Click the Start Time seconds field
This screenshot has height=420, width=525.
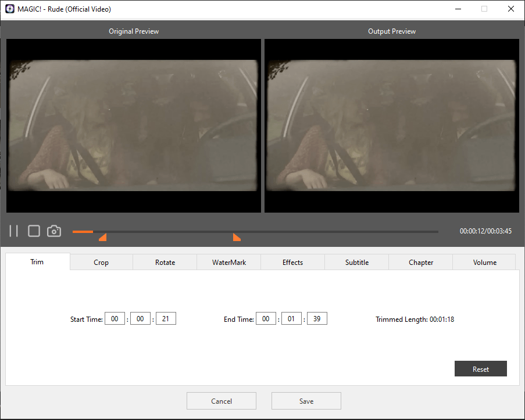166,319
